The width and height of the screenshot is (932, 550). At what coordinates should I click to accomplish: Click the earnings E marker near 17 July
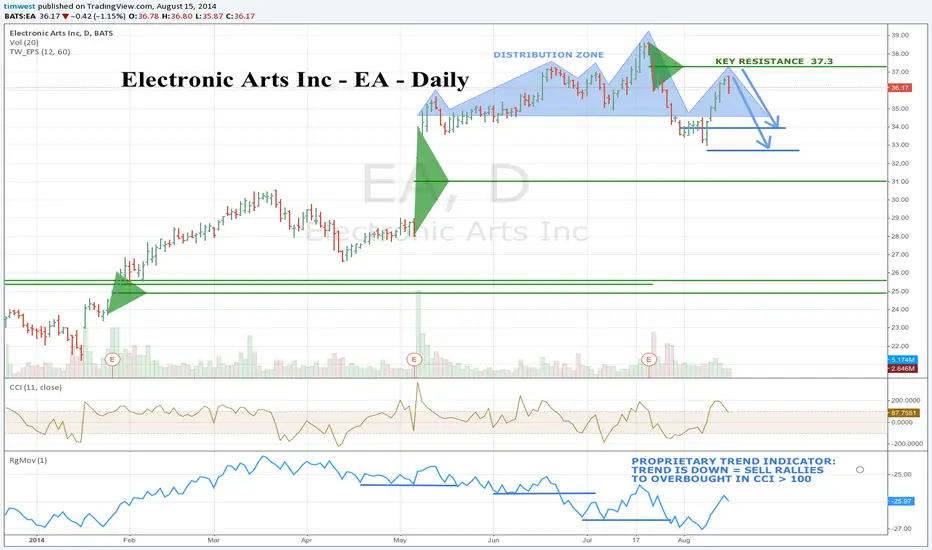pos(648,359)
